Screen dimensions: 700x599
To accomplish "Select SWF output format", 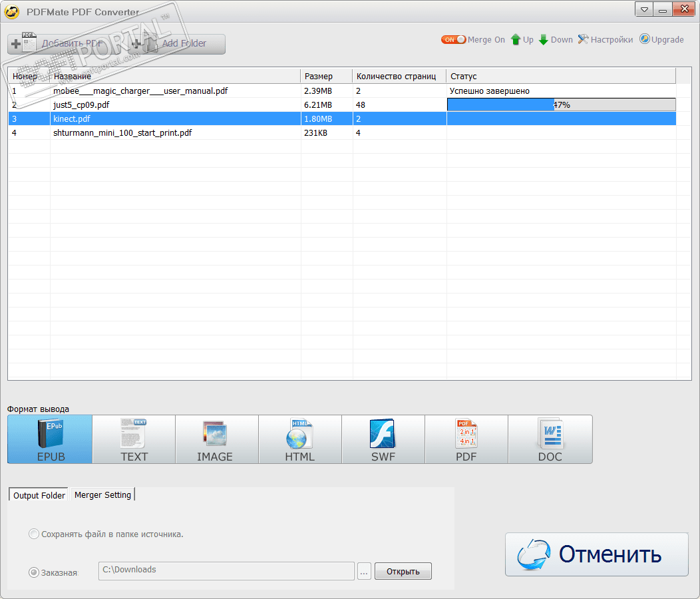I will point(383,439).
